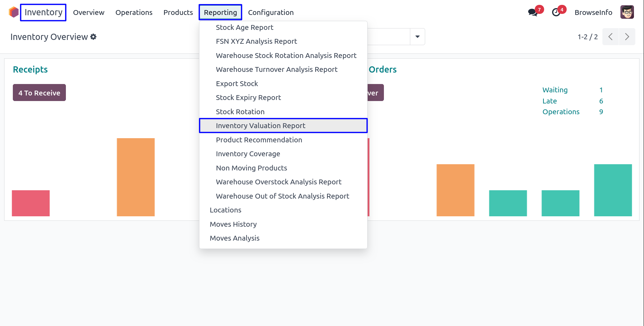Open FSN XYZ Analysis Report

pos(256,41)
